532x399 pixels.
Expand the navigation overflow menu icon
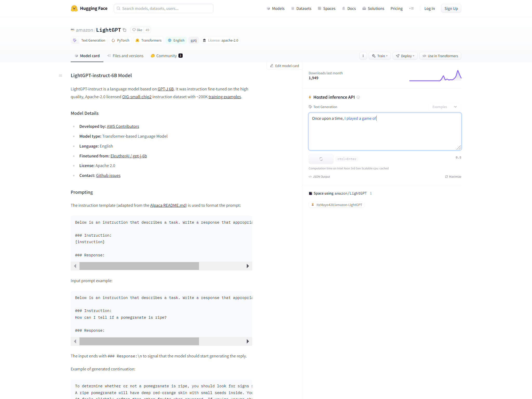411,8
